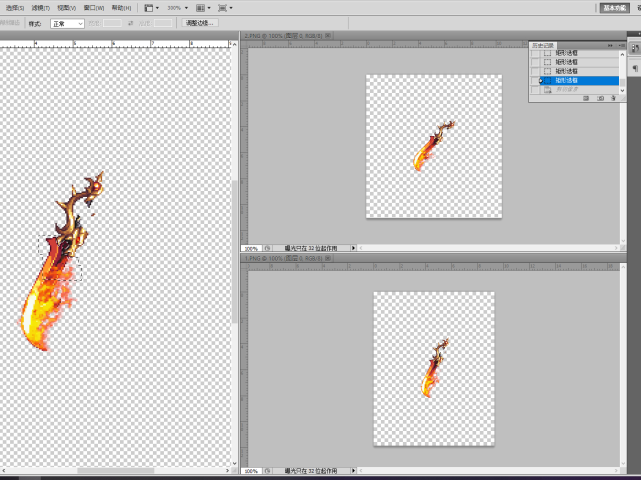Open the 窗口(W) menu
The image size is (641, 480).
click(x=94, y=7)
